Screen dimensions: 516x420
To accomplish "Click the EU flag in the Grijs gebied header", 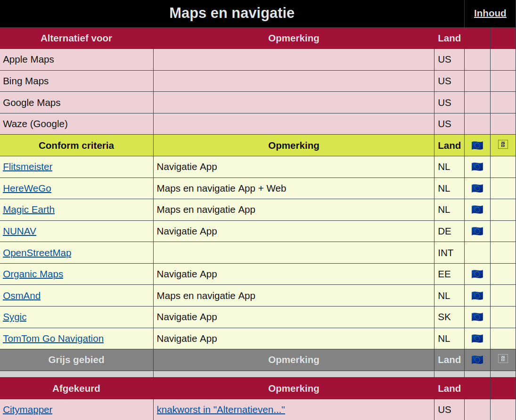I will click(x=477, y=360).
